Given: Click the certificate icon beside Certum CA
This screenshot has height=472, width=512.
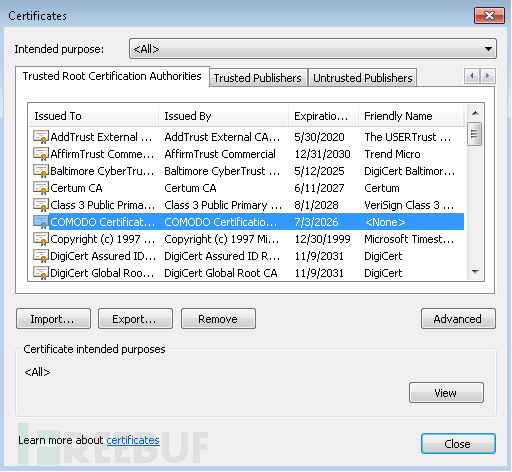Looking at the screenshot, I should coord(41,188).
